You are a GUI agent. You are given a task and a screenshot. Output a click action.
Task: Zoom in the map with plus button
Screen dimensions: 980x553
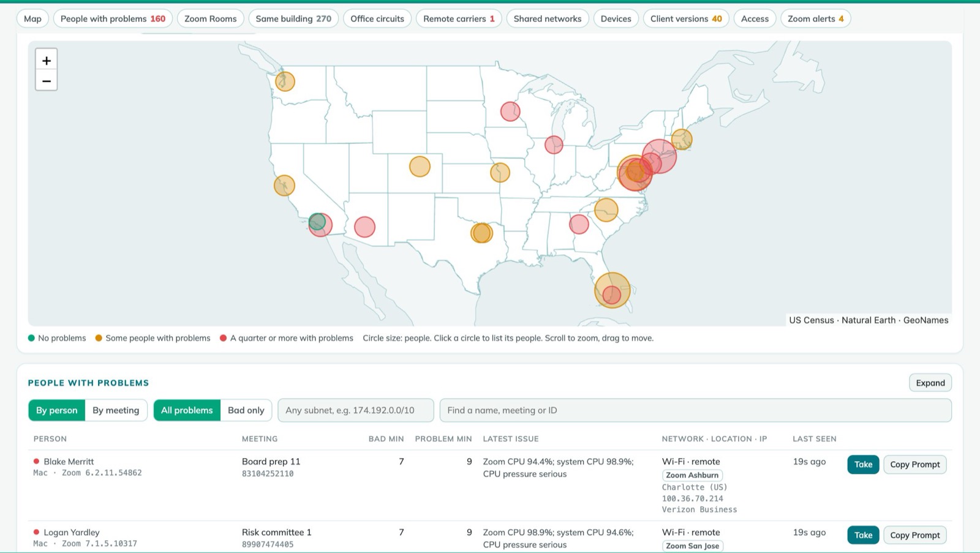[46, 60]
